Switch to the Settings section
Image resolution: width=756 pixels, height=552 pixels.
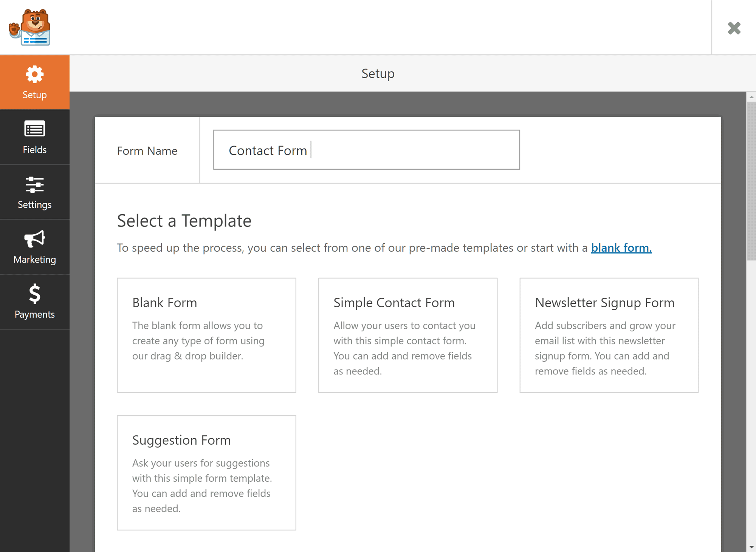(34, 192)
